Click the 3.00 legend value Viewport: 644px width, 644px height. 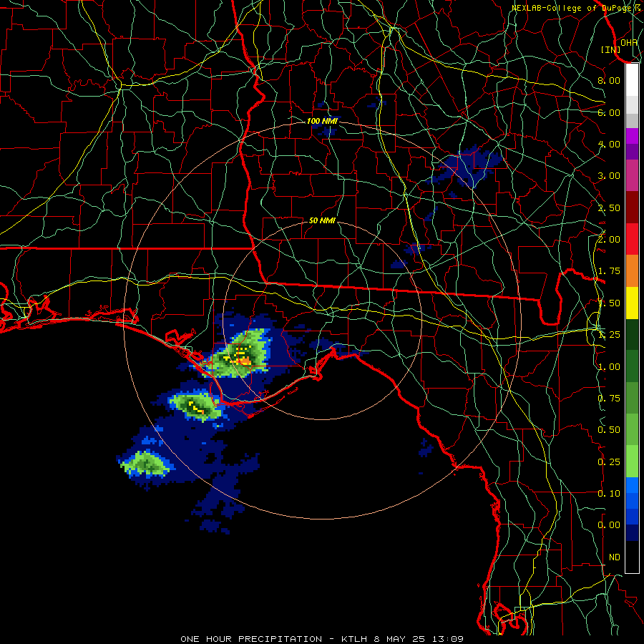tap(609, 176)
